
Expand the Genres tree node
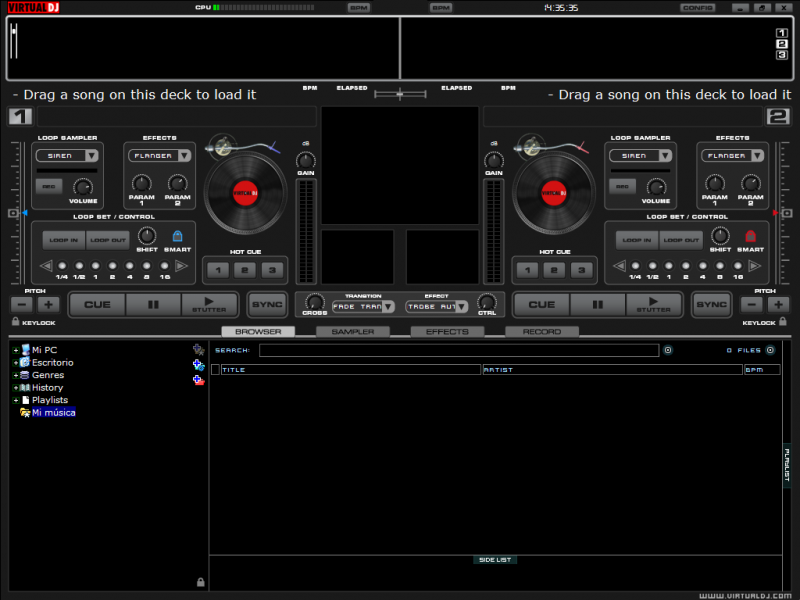(x=16, y=376)
